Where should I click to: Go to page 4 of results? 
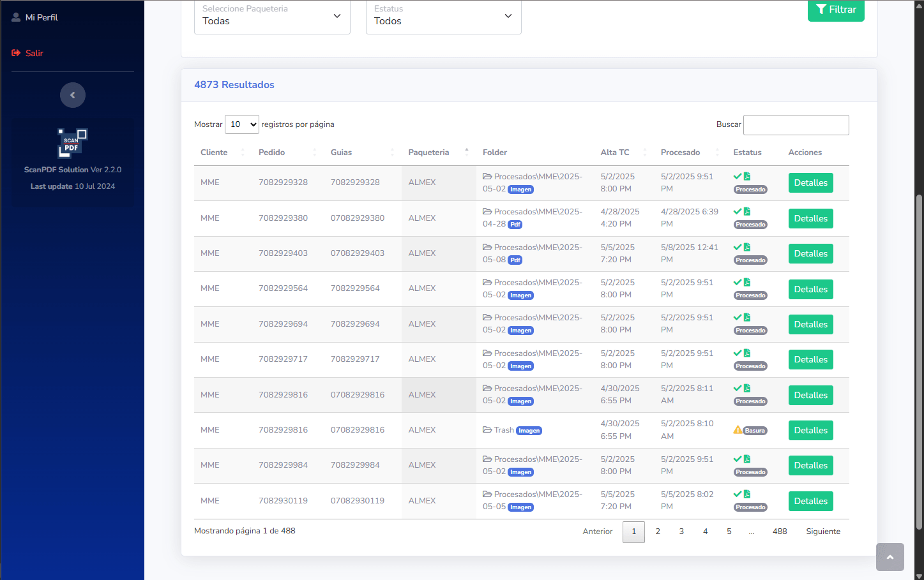click(705, 532)
